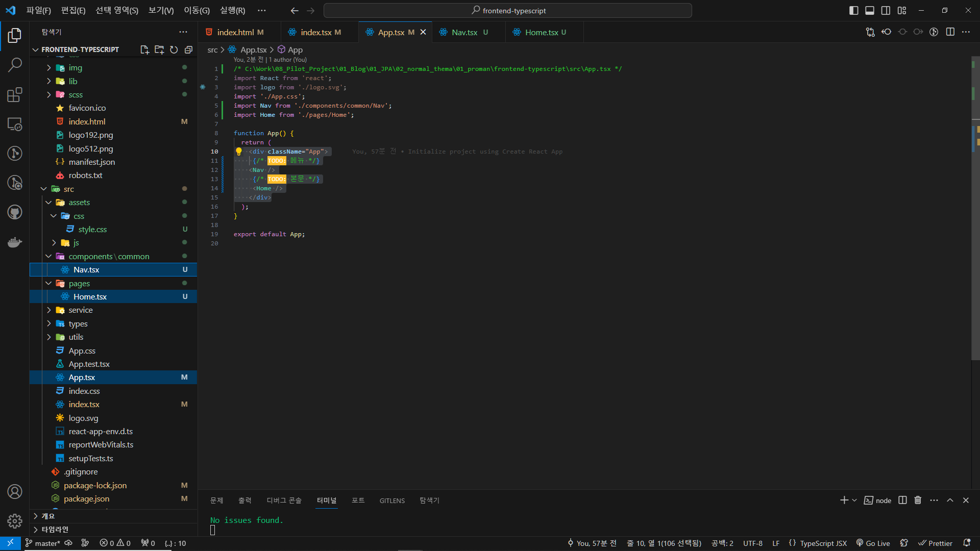Toggle the primary sidebar layout button
Image resolution: width=980 pixels, height=551 pixels.
pos(853,10)
